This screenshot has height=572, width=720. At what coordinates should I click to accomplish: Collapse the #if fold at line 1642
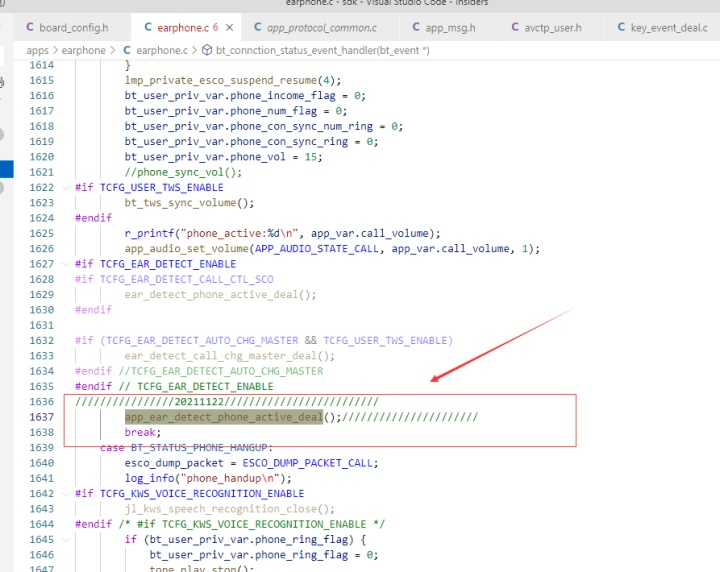[66, 493]
